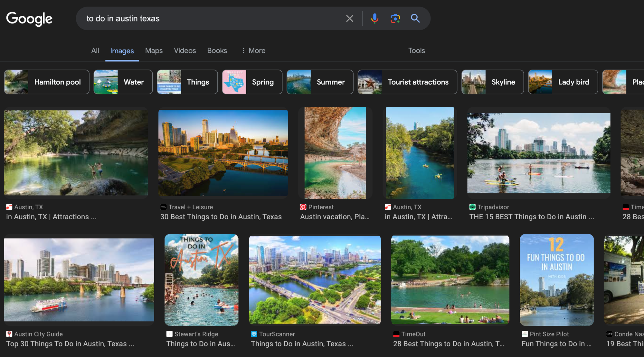Click the Google logo
This screenshot has height=357, width=644.
pos(29,19)
